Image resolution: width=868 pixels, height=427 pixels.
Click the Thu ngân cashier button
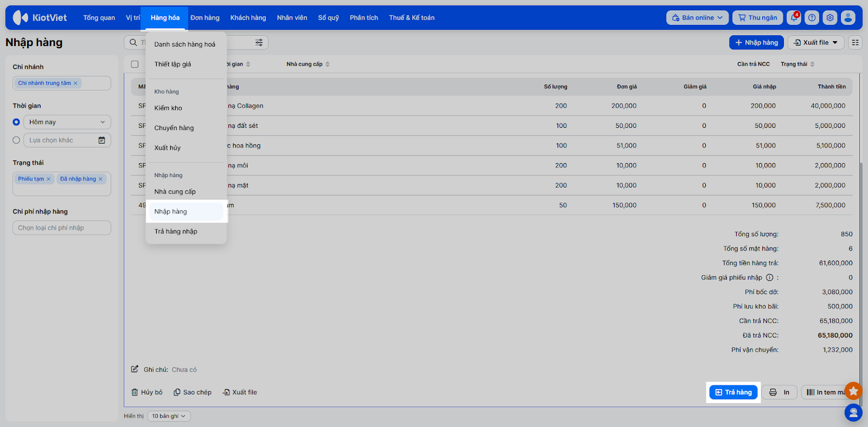757,17
